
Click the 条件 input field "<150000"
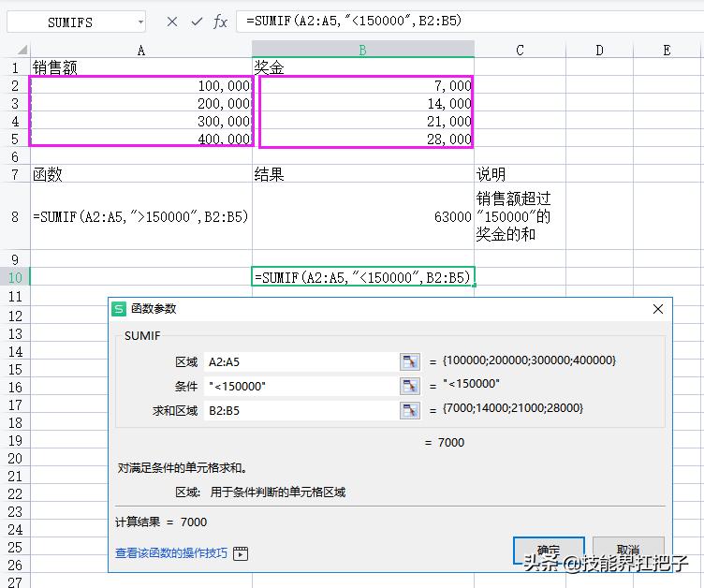point(301,386)
